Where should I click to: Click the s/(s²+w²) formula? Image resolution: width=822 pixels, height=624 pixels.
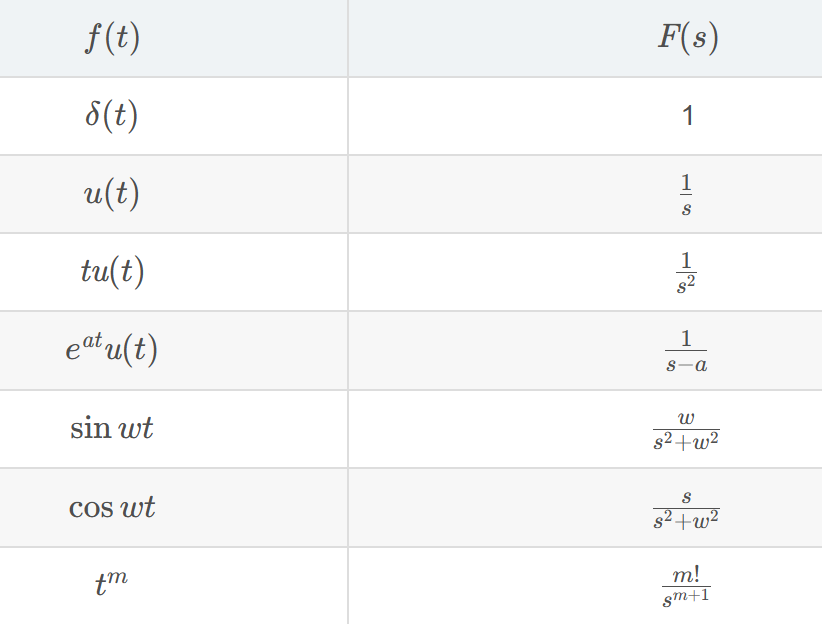pyautogui.click(x=686, y=510)
